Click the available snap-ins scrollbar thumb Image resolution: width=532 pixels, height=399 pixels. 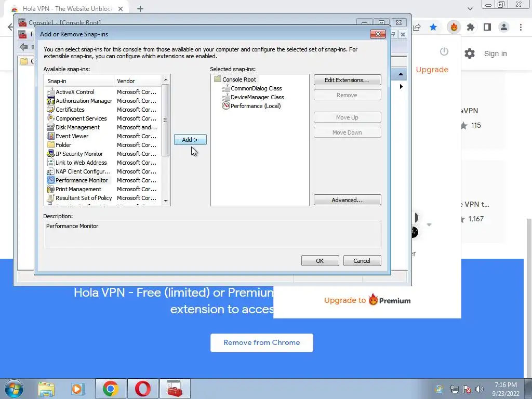point(166,120)
